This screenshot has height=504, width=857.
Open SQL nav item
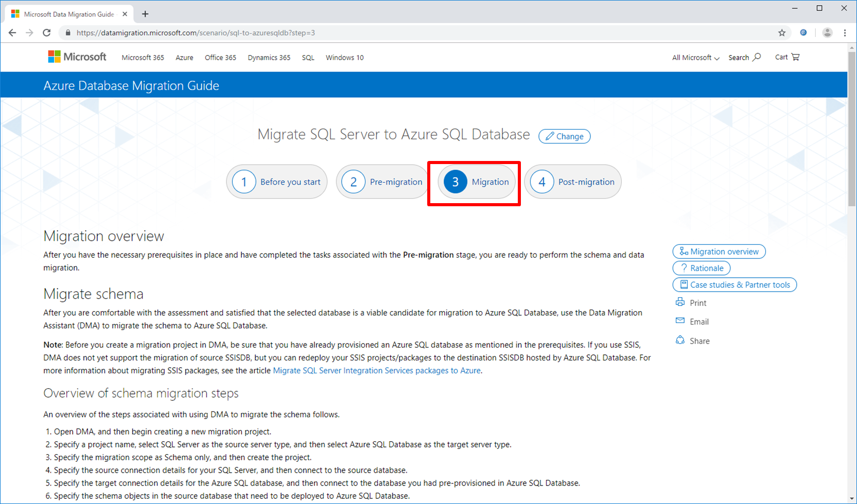pos(308,58)
